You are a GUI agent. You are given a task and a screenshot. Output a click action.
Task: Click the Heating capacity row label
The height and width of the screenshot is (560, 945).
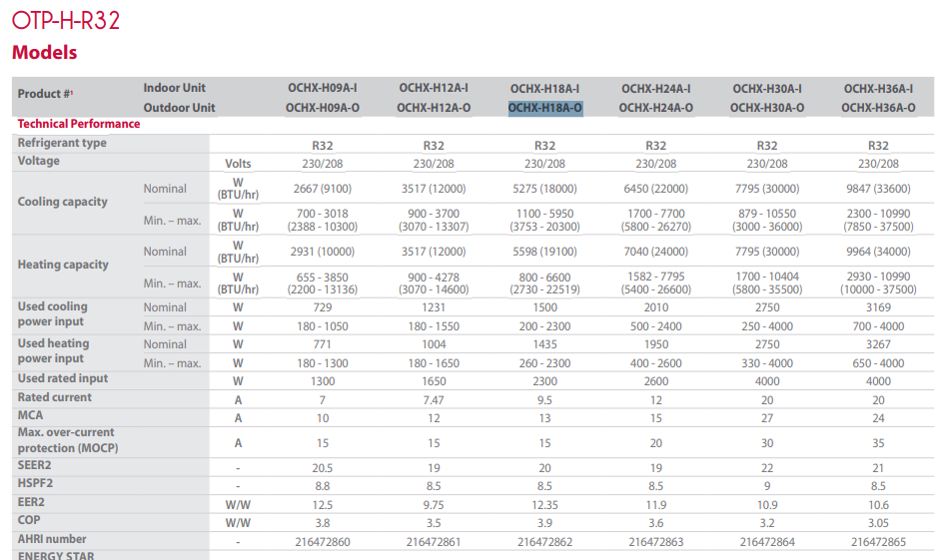[x=63, y=265]
